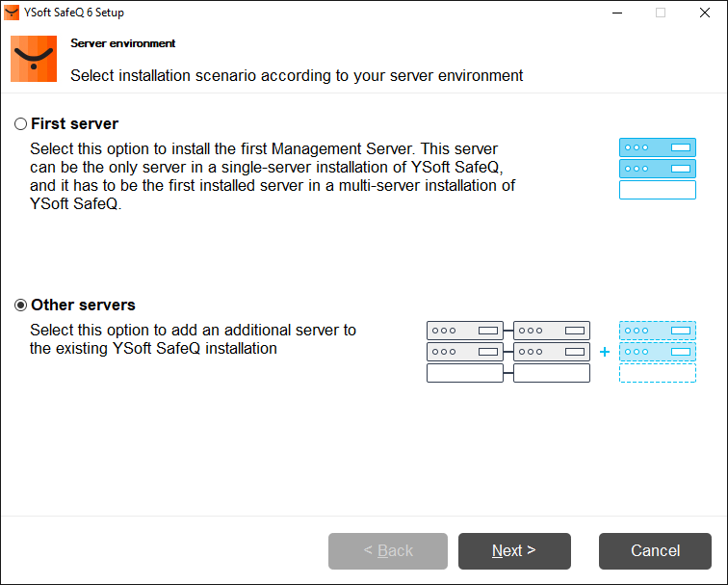Click the bold "First server" option label
Viewport: 728px width, 585px height.
(74, 123)
